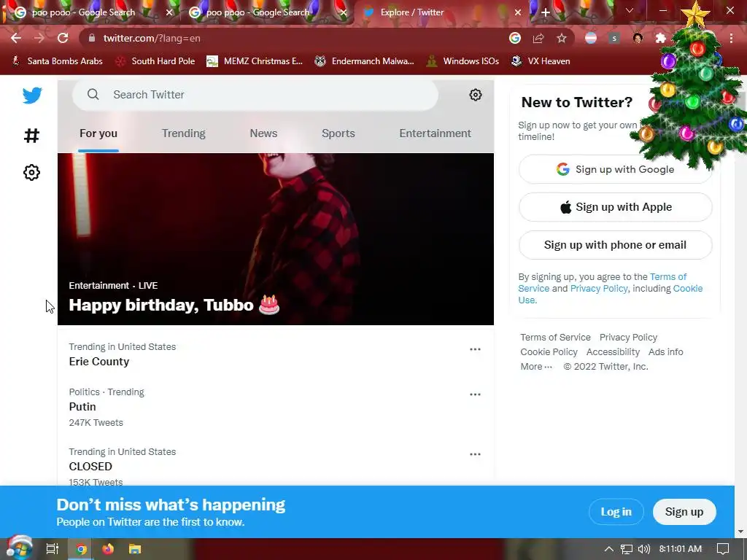
Task: Open File Explorer from taskbar
Action: (135, 549)
